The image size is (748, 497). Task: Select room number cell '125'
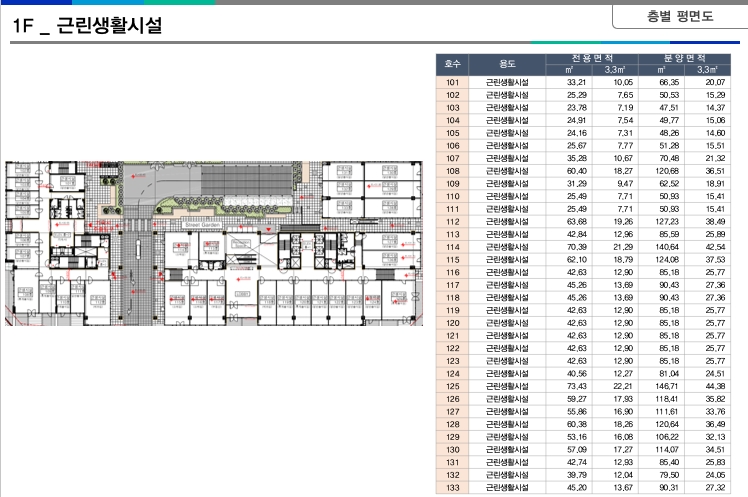[452, 386]
